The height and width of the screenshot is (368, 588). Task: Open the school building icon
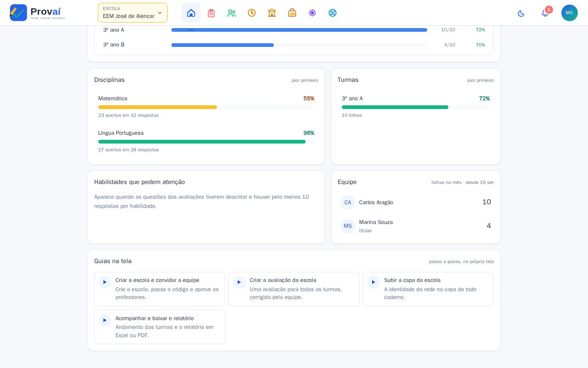[x=272, y=13]
